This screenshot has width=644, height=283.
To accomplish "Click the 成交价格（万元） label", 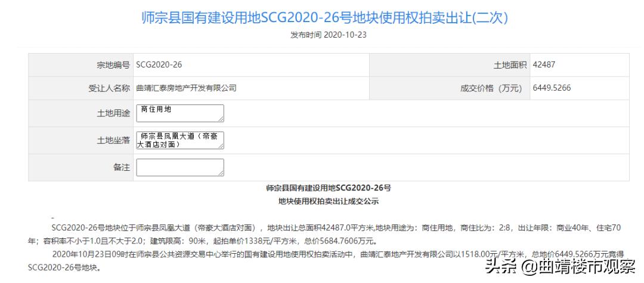I will click(493, 88).
